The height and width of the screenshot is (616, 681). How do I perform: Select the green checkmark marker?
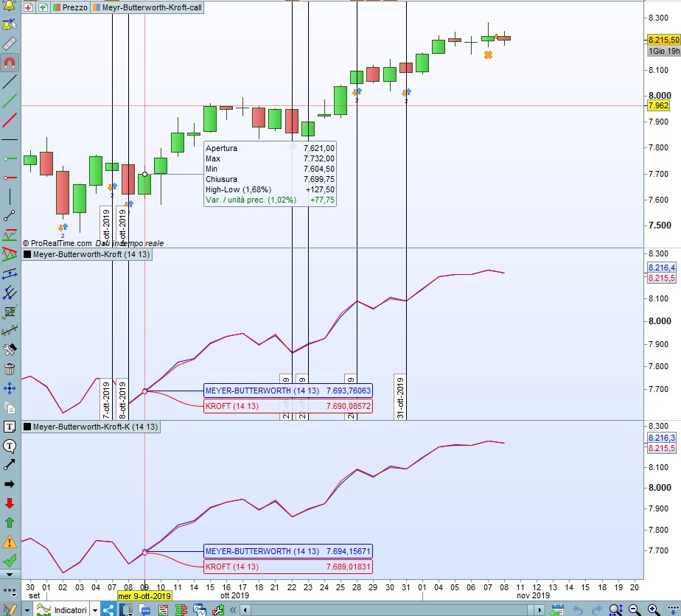point(9,561)
